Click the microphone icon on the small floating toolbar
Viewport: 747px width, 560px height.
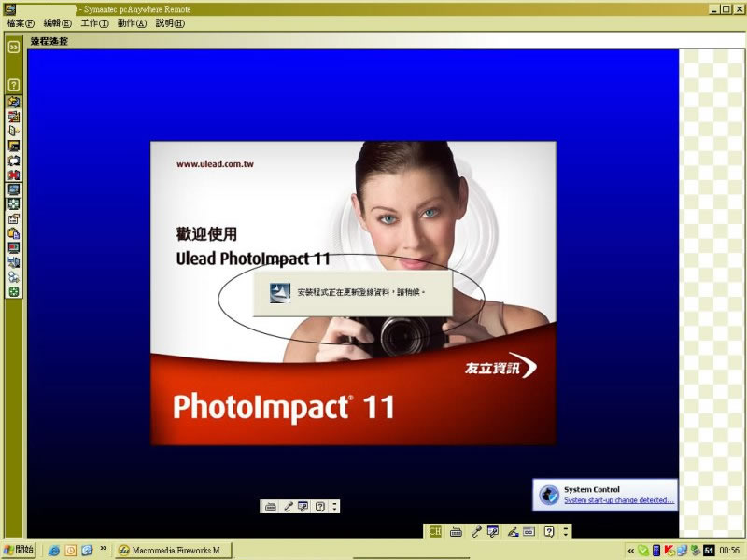point(288,507)
